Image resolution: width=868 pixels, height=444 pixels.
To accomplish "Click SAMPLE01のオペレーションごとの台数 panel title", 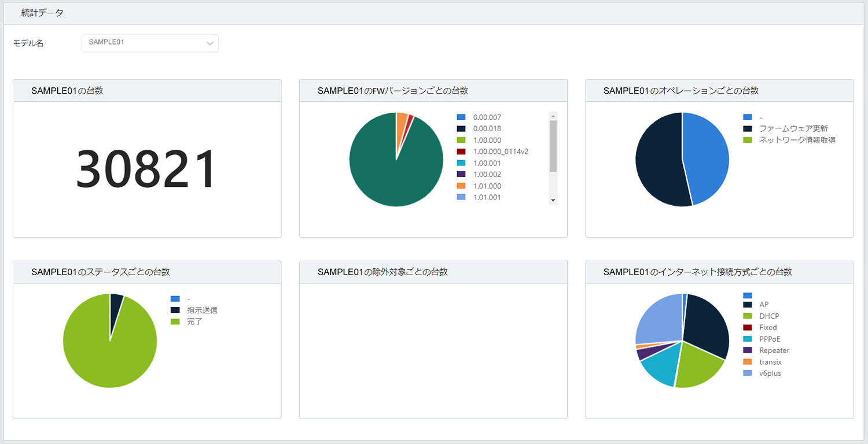I will click(681, 91).
